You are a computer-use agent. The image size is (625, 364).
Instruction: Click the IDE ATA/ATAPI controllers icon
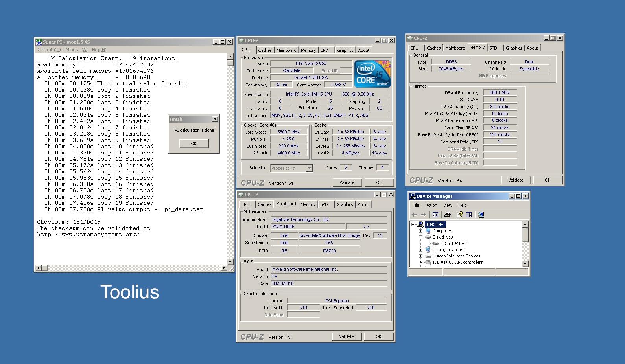point(428,262)
